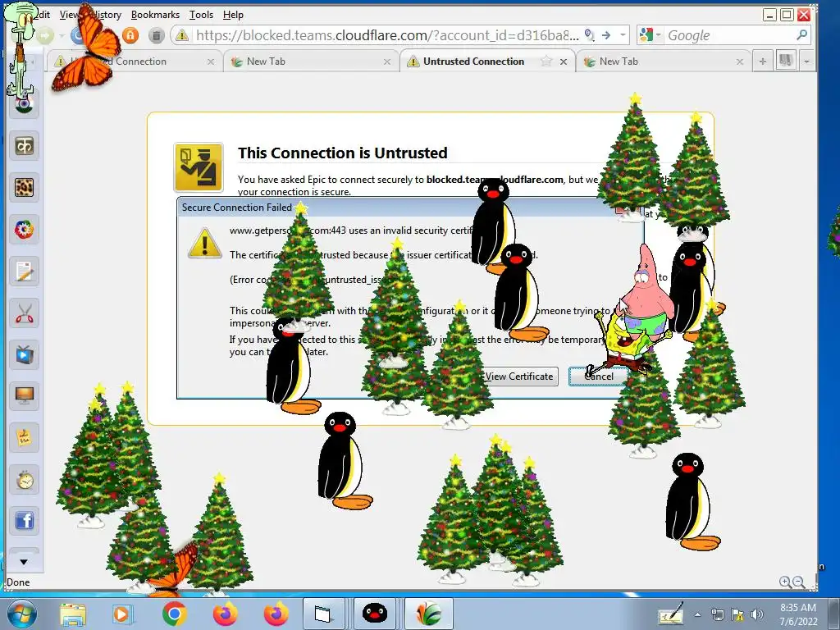Switch to the last New Tab tab
This screenshot has width=840, height=630.
tap(663, 62)
